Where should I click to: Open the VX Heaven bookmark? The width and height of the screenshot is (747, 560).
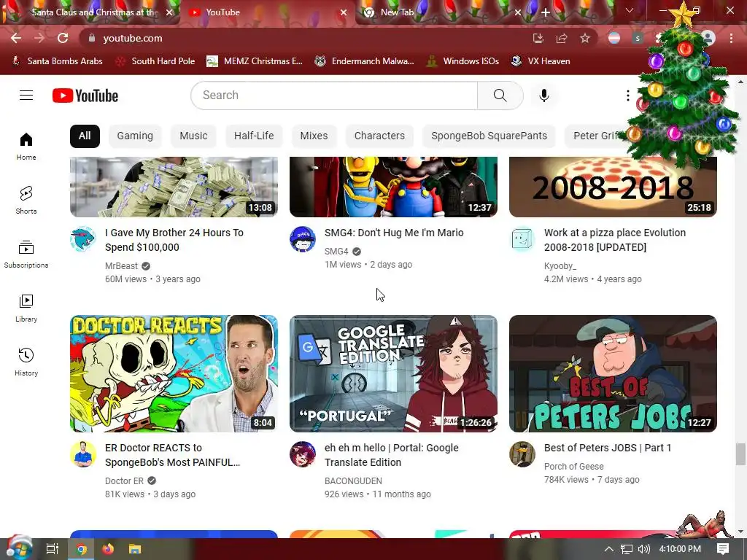(541, 61)
